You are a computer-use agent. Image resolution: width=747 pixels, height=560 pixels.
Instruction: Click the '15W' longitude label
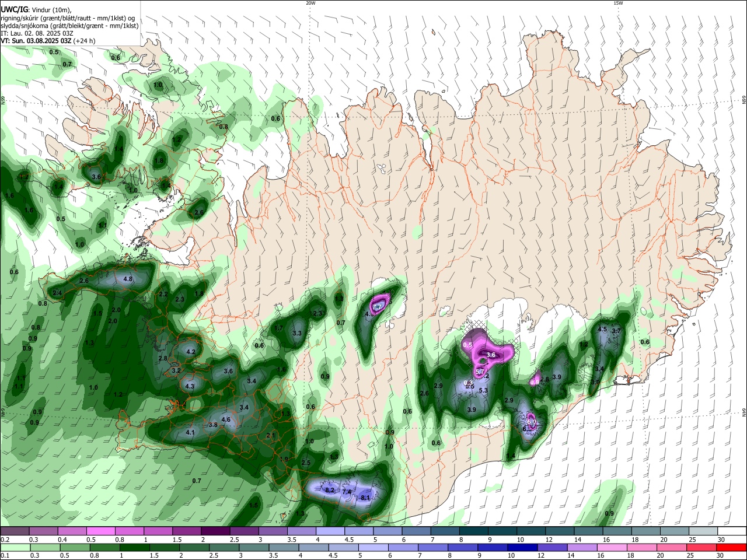(x=618, y=3)
